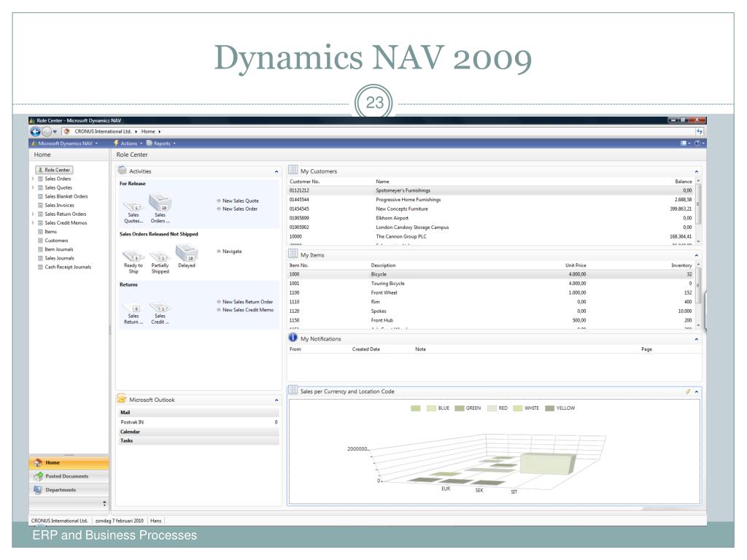Viewport: 747px width, 560px height.
Task: Open Sales Blanket Orders in navigation tree
Action: click(66, 197)
